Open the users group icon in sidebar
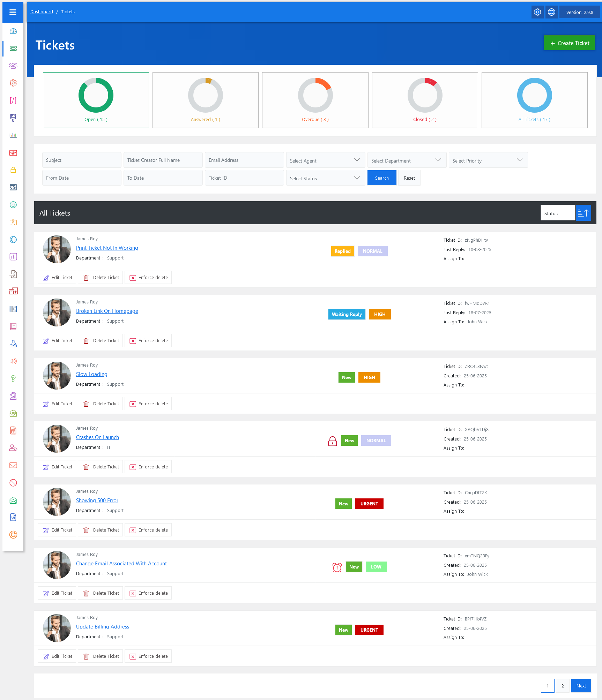Screen dimensions: 602x700 (x=13, y=66)
